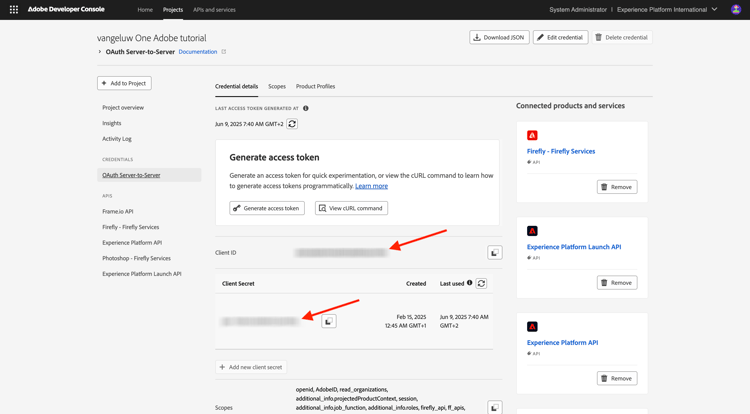Expand the organization switcher dropdown
This screenshot has width=750, height=414.
tap(715, 10)
